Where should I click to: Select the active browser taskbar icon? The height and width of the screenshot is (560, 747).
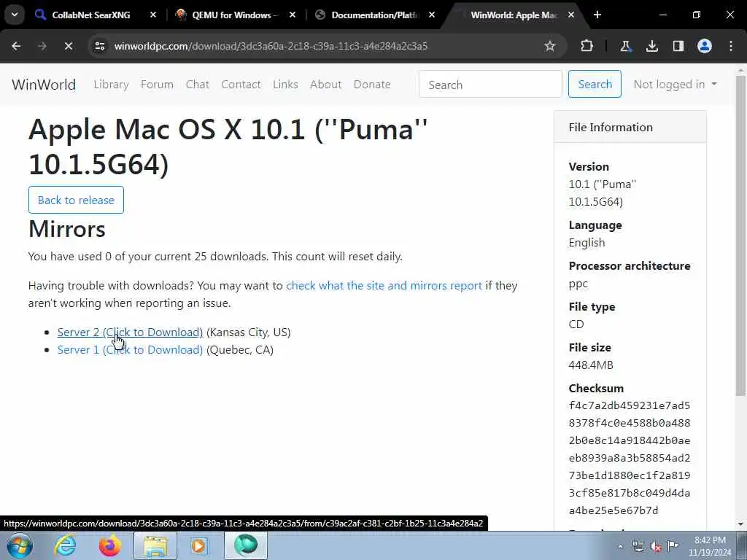coord(246,545)
